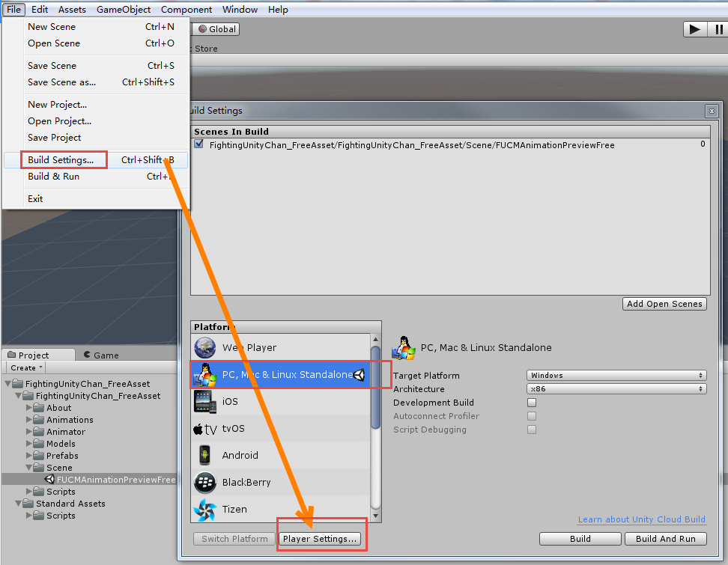
Task: Click the Add Open Scenes button
Action: point(664,304)
